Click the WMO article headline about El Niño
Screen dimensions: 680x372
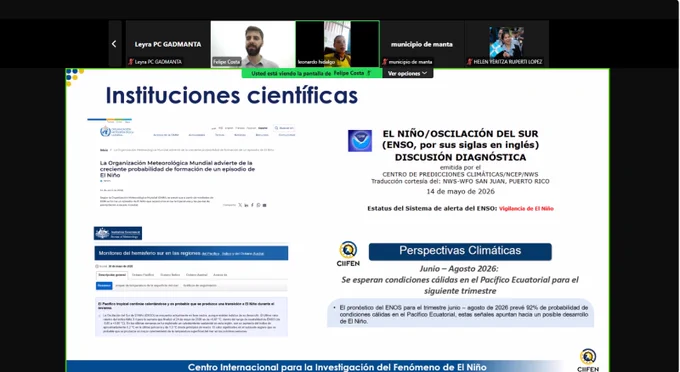click(x=177, y=169)
